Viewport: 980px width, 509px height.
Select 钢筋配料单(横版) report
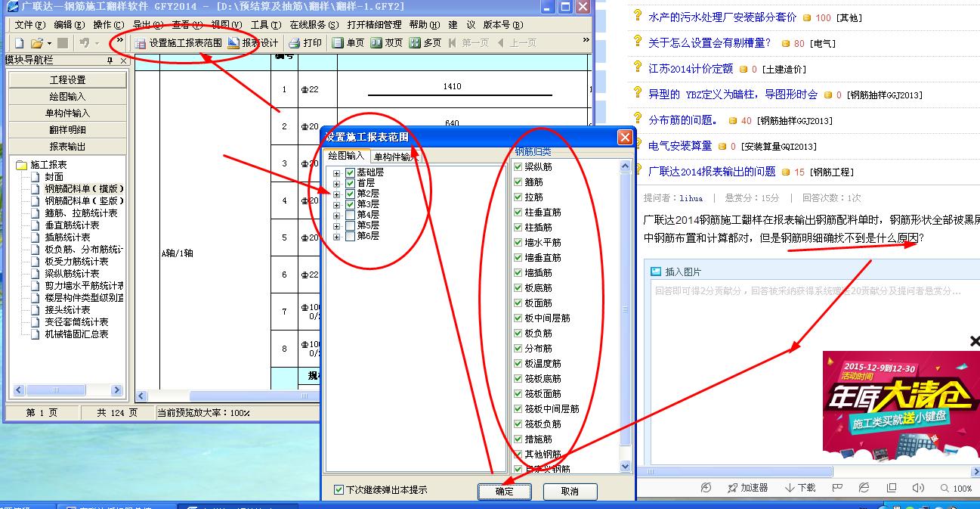(x=84, y=189)
